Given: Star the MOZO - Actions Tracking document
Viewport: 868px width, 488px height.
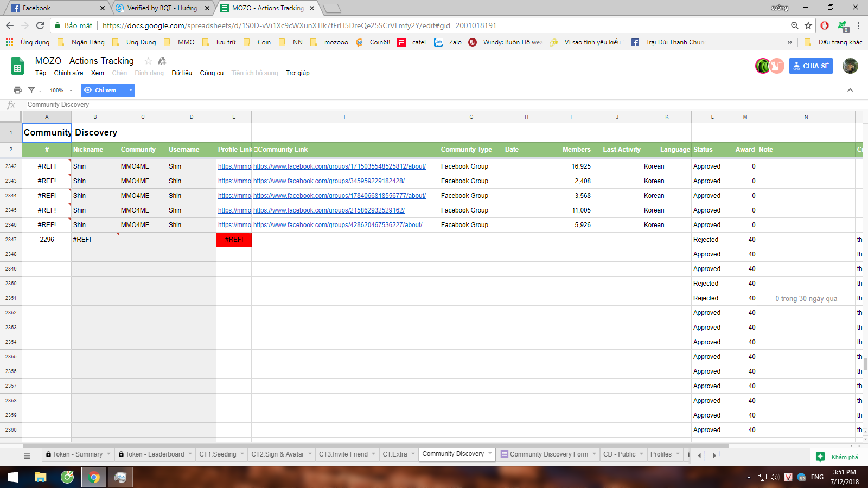Looking at the screenshot, I should tap(148, 61).
